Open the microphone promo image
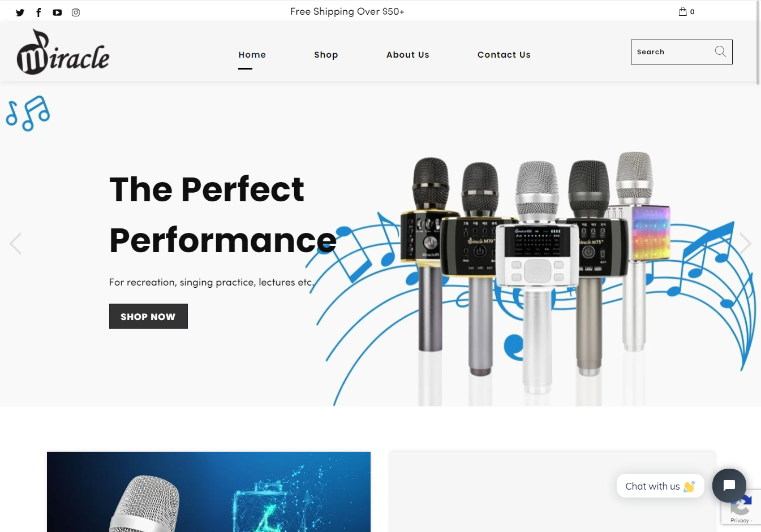Image resolution: width=761 pixels, height=532 pixels. 209,492
